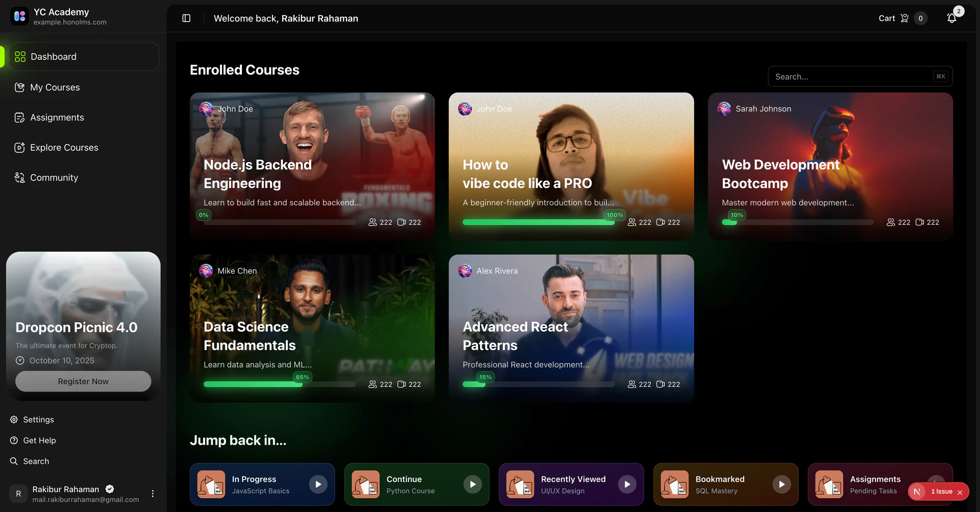Play the Recently Viewed UI/UX Design card
Screen dimensions: 980x512
627,484
